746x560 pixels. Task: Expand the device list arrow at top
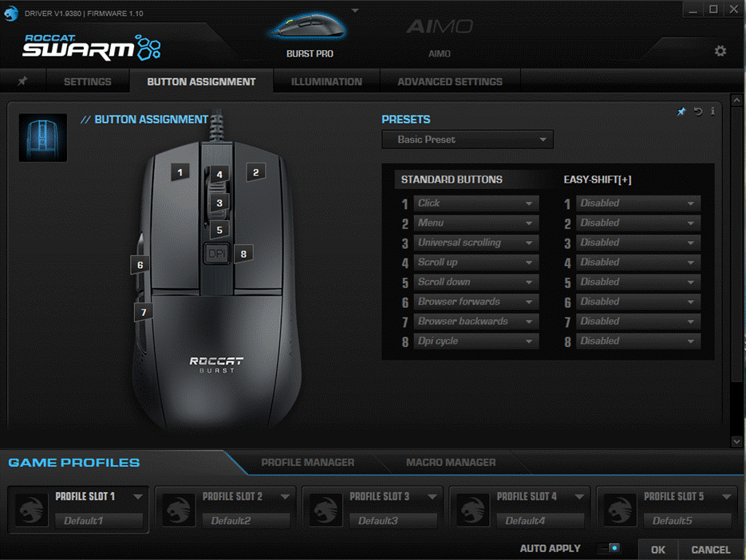coord(355,10)
